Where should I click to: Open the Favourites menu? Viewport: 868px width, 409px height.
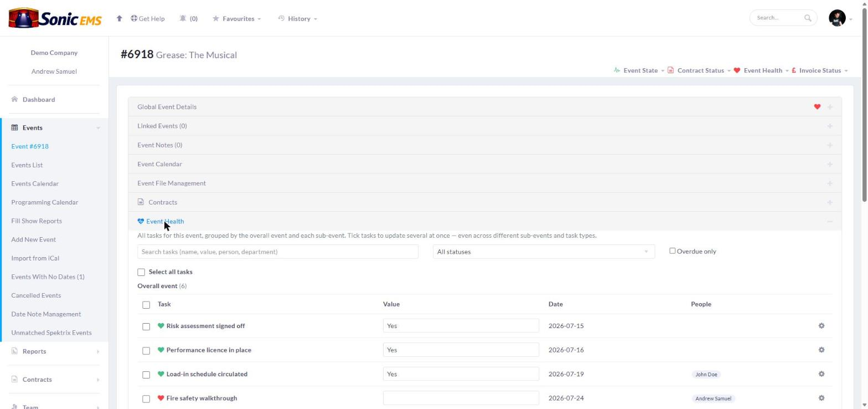tap(237, 18)
